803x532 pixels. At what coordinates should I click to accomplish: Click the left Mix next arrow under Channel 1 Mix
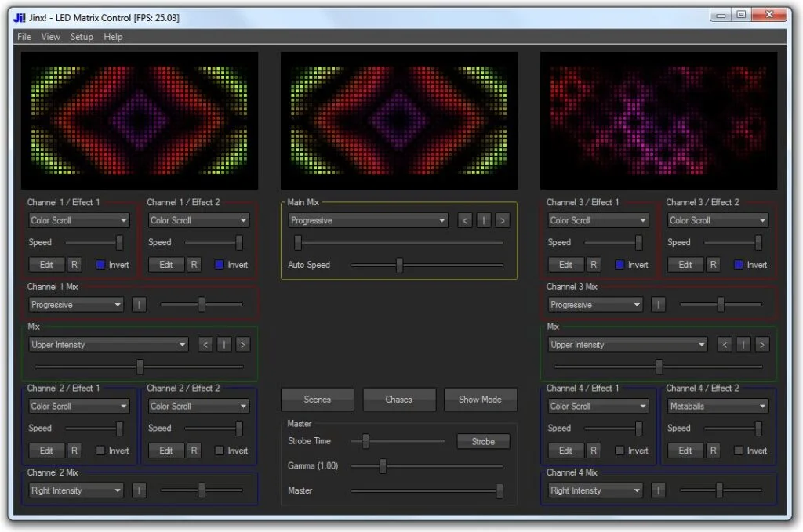coord(243,345)
